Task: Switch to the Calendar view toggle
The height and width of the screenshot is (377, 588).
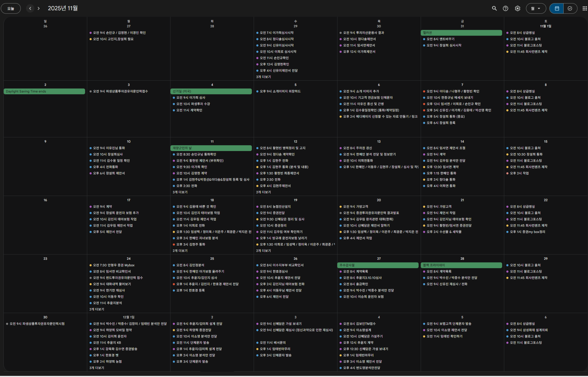Action: click(557, 8)
